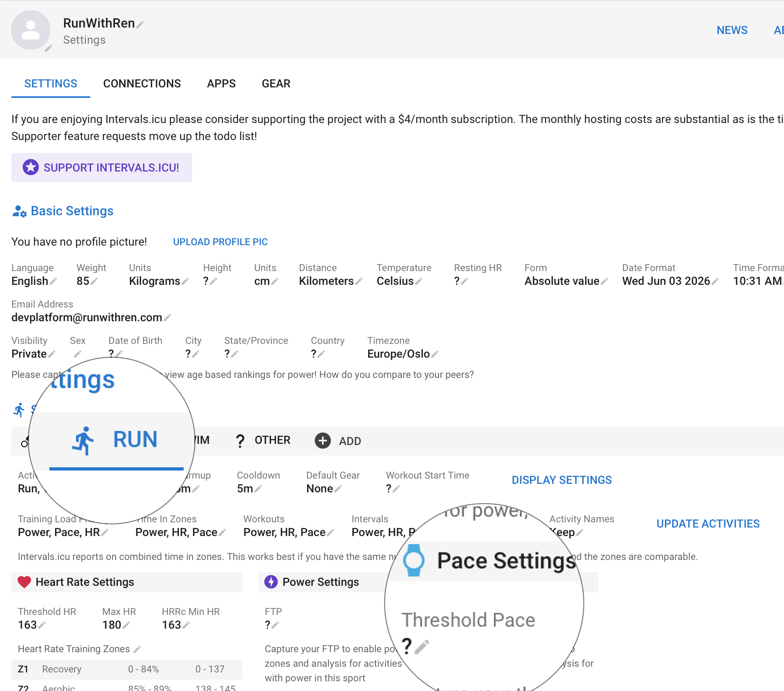Open the NEWS link
Screen dimensions: 784x691
732,30
